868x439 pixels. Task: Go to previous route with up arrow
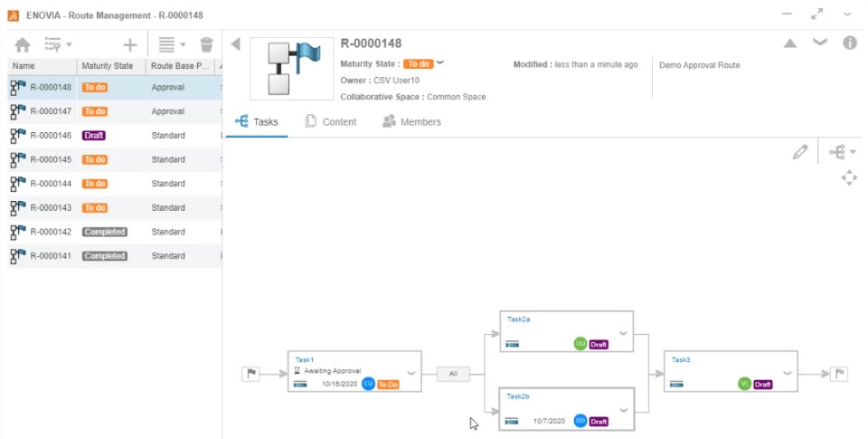(790, 43)
